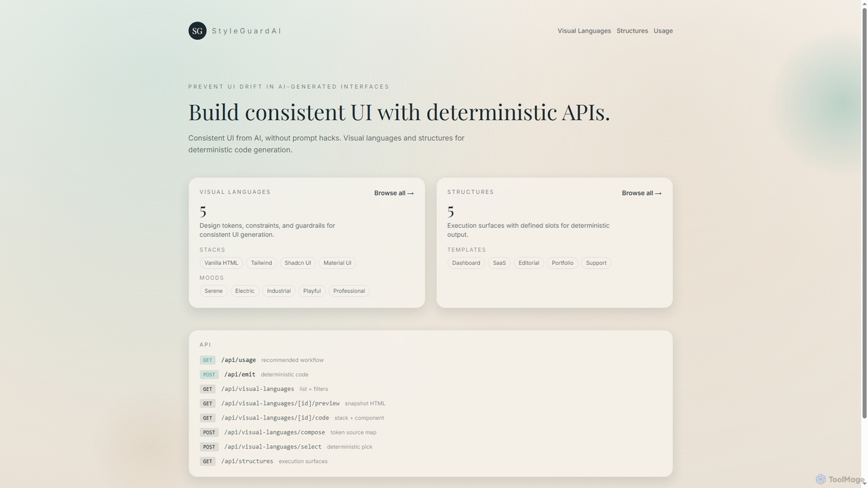Viewport: 868px width, 488px height.
Task: Open the Dashboard template chip
Action: (466, 263)
